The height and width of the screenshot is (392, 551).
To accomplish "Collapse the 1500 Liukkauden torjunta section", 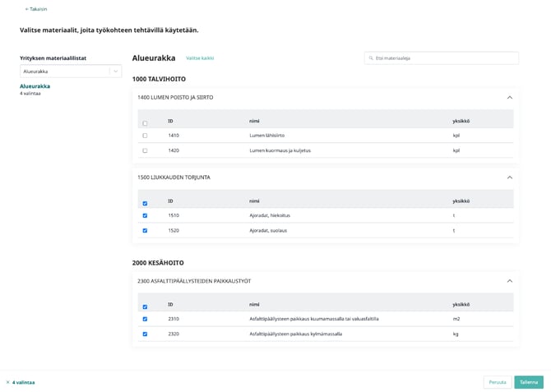I will coord(509,178).
